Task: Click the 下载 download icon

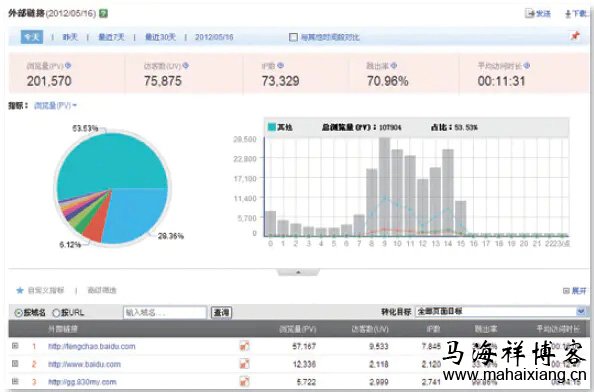Action: 567,14
